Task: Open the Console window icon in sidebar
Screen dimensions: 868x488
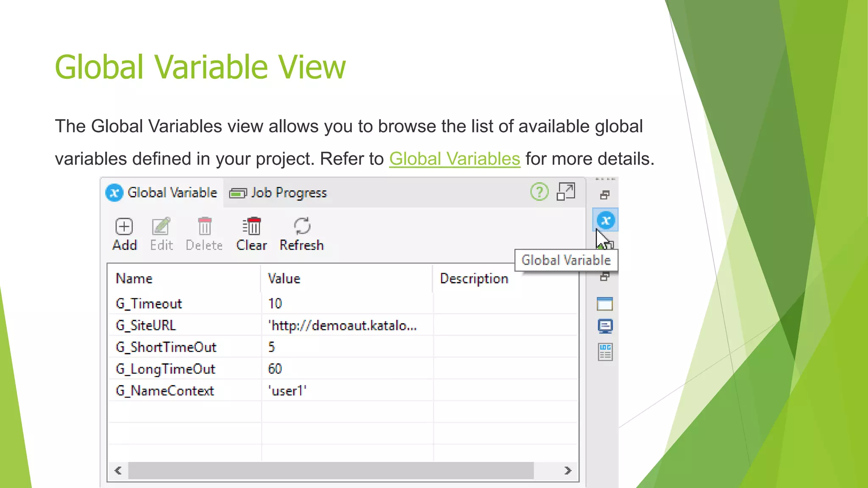Action: point(605,304)
